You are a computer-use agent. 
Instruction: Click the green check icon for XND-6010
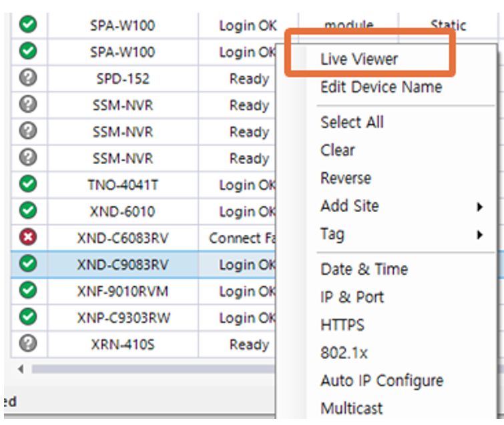pyautogui.click(x=29, y=211)
